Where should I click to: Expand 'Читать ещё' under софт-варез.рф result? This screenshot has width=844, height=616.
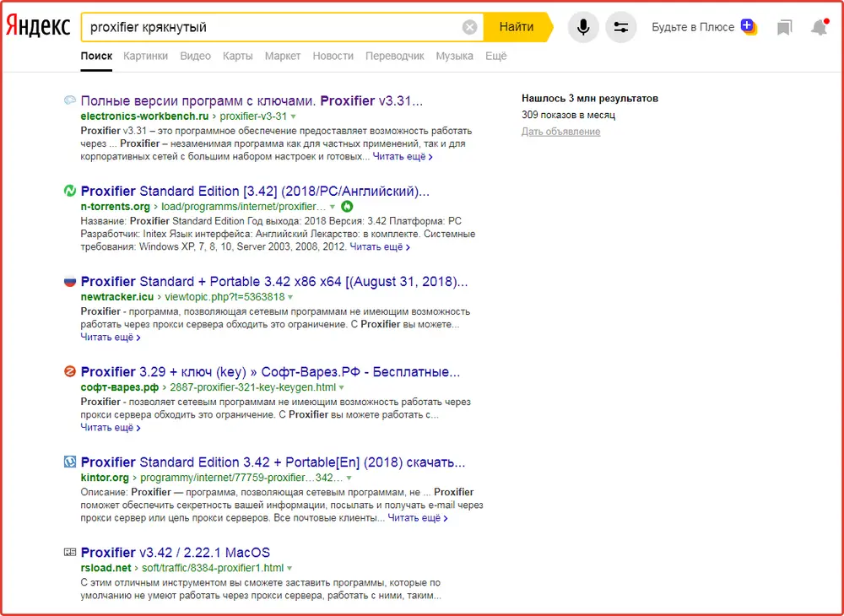111,428
